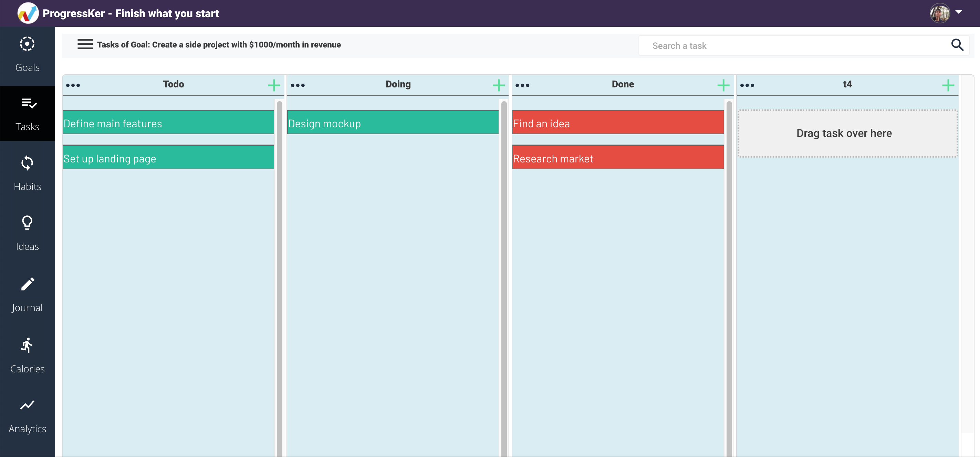Open the Define main features task
Viewport: 980px width, 457px height.
click(x=168, y=123)
